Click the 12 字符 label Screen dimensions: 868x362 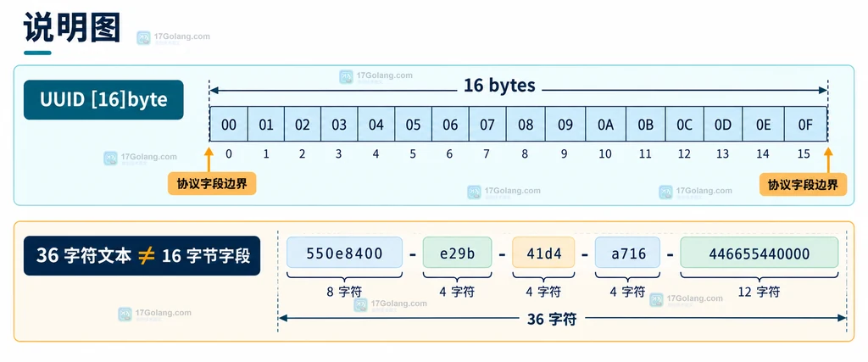click(759, 291)
